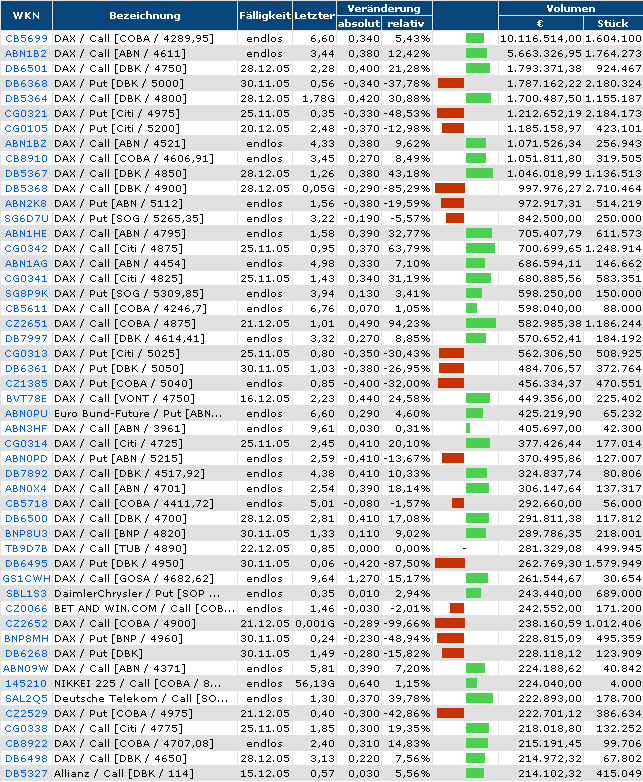Screen dimensions: 643x782
Task: Select relative change '94,23%'
Action: [x=410, y=323]
